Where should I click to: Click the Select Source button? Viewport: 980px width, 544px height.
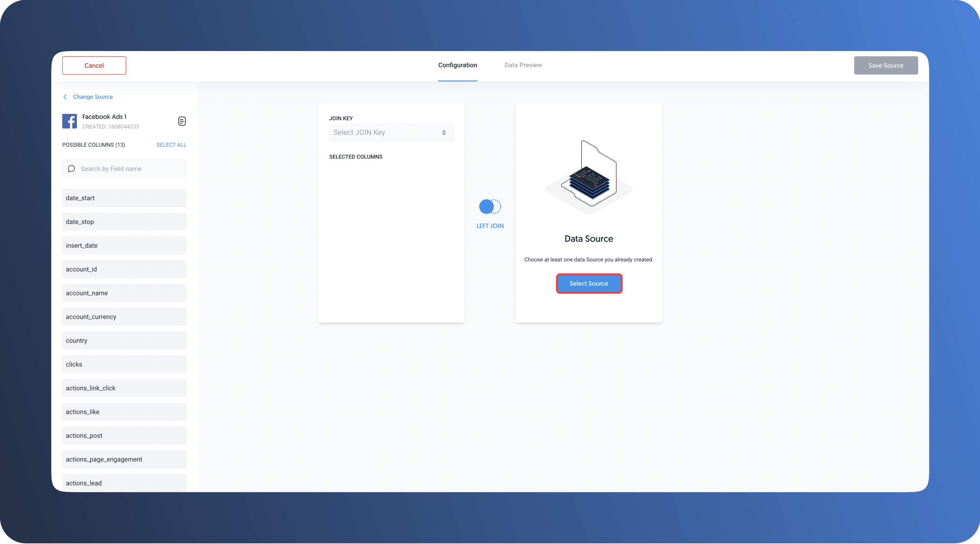point(588,283)
